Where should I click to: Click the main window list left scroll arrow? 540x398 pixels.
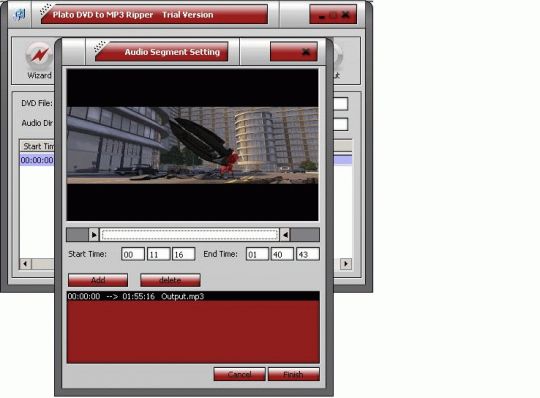25,264
